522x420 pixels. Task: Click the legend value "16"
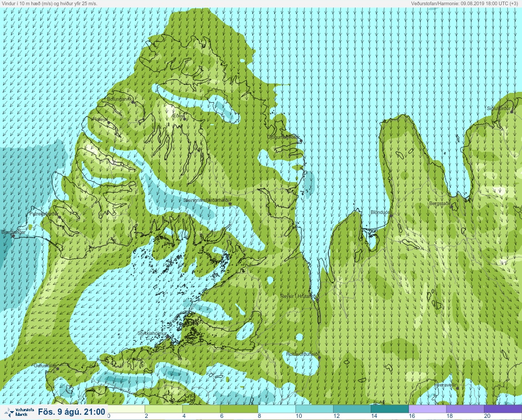[x=412, y=416]
